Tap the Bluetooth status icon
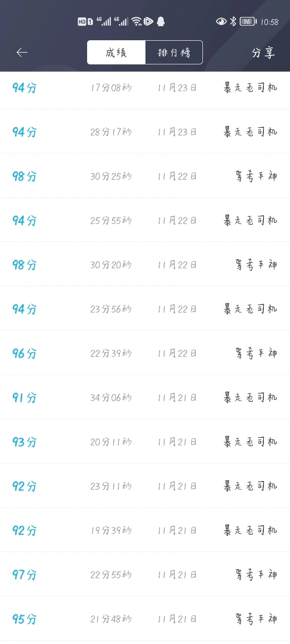Screen dimensions: 290x644 [233, 21]
